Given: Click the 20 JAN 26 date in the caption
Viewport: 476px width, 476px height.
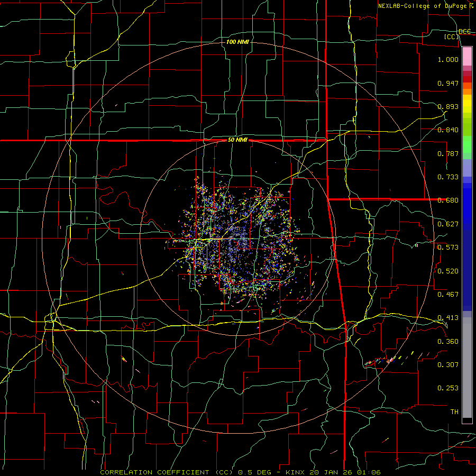Looking at the screenshot, I should pos(331,472).
